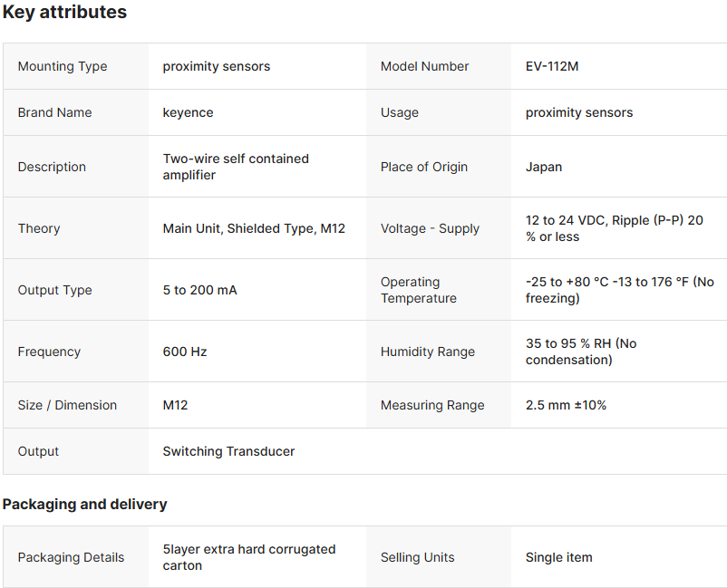Click the Size / Dimension label
The image size is (727, 588).
coord(67,405)
